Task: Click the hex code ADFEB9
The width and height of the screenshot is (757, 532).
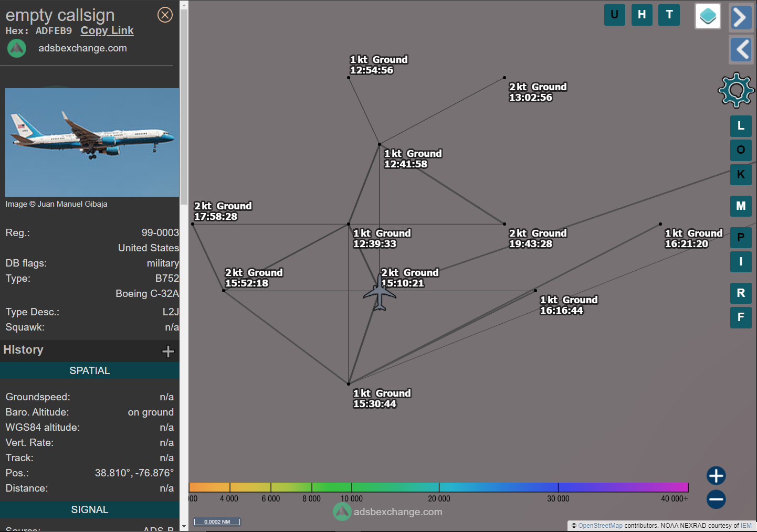Action: (x=54, y=31)
